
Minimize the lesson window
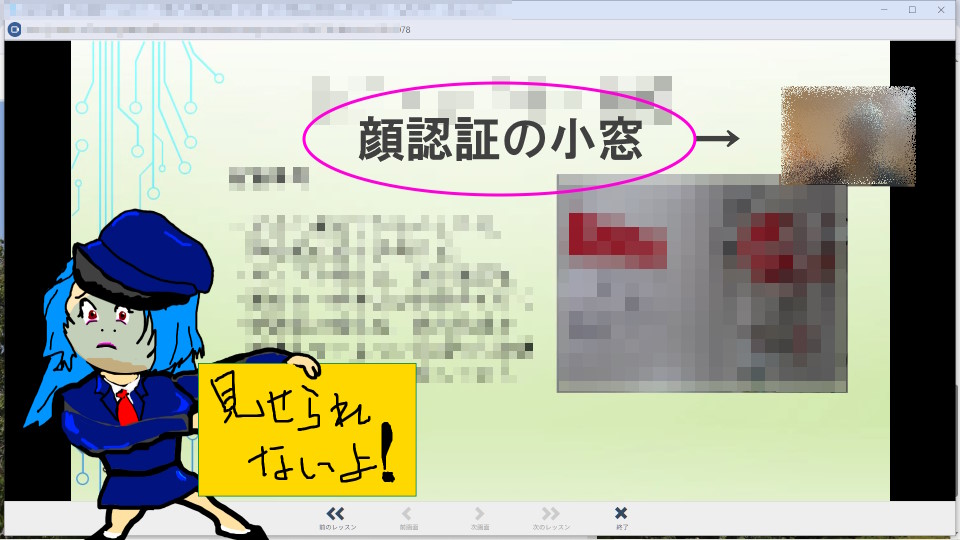pos(885,9)
